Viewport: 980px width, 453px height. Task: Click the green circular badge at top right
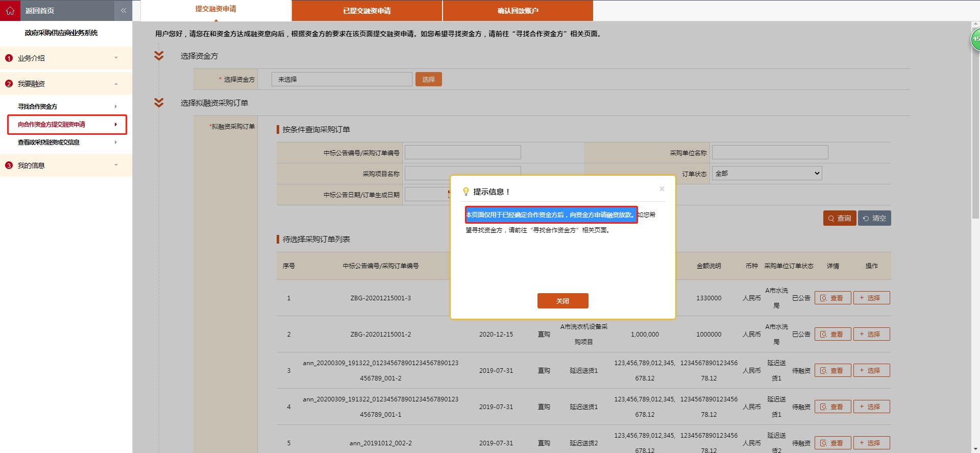point(975,39)
